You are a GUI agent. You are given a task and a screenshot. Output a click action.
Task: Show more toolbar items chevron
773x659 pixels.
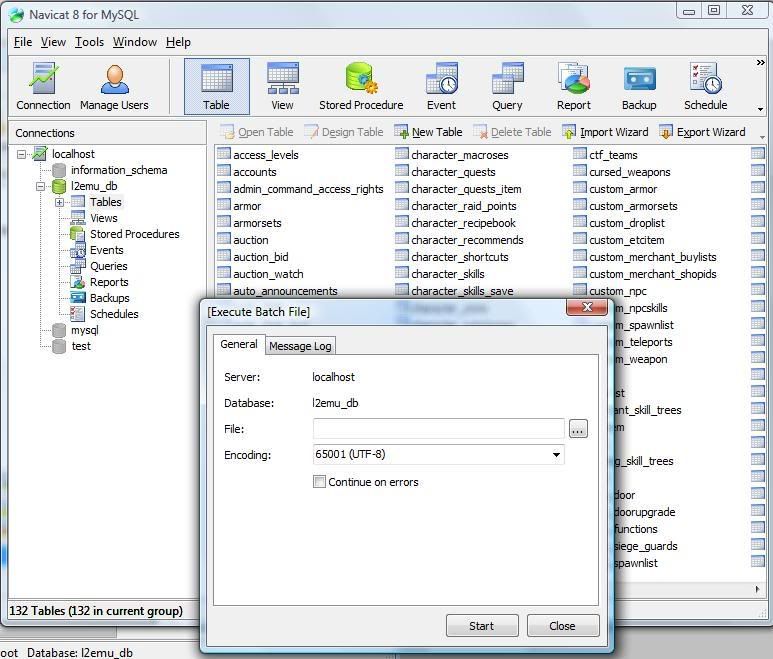click(761, 63)
